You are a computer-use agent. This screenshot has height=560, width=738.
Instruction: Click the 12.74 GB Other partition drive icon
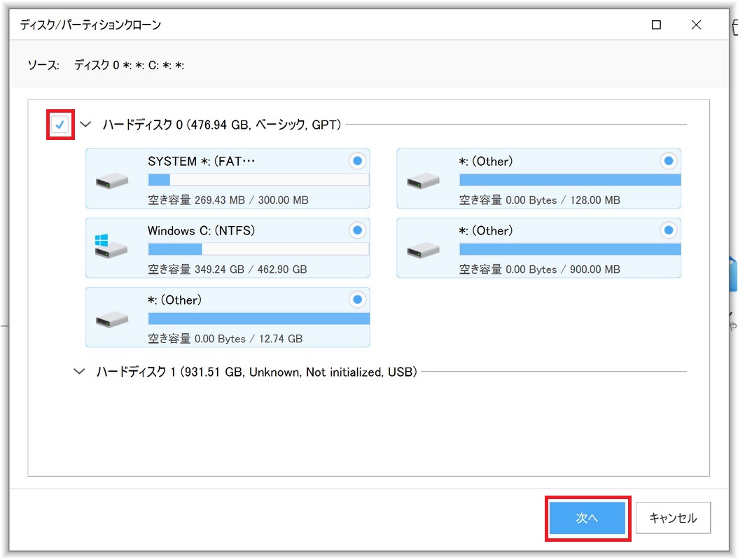click(x=112, y=319)
